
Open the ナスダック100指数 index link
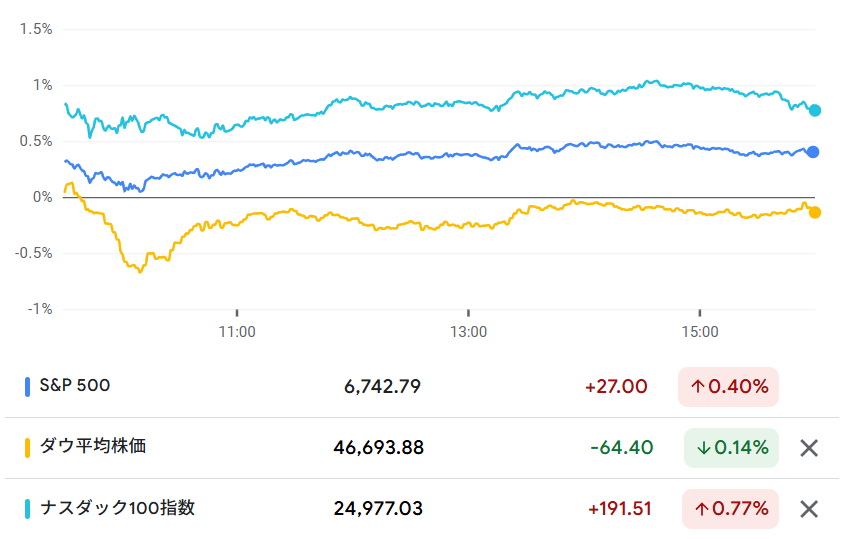point(117,508)
